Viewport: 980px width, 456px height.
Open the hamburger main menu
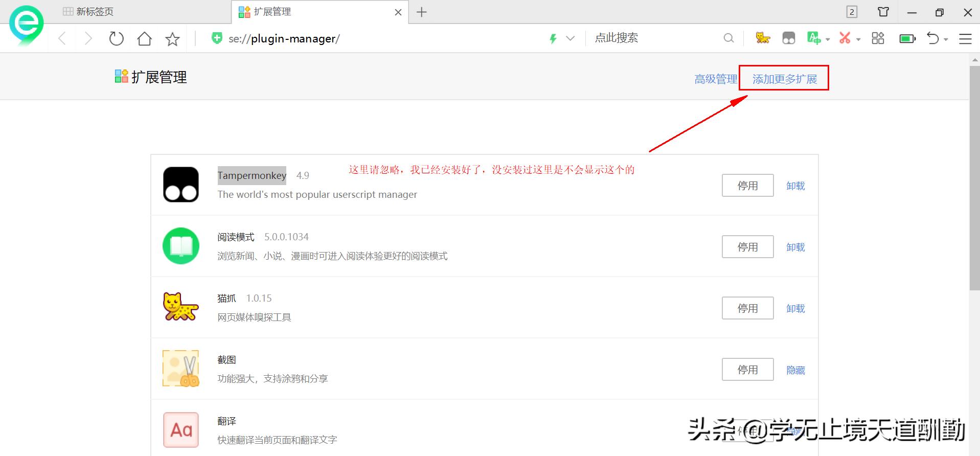click(x=965, y=39)
